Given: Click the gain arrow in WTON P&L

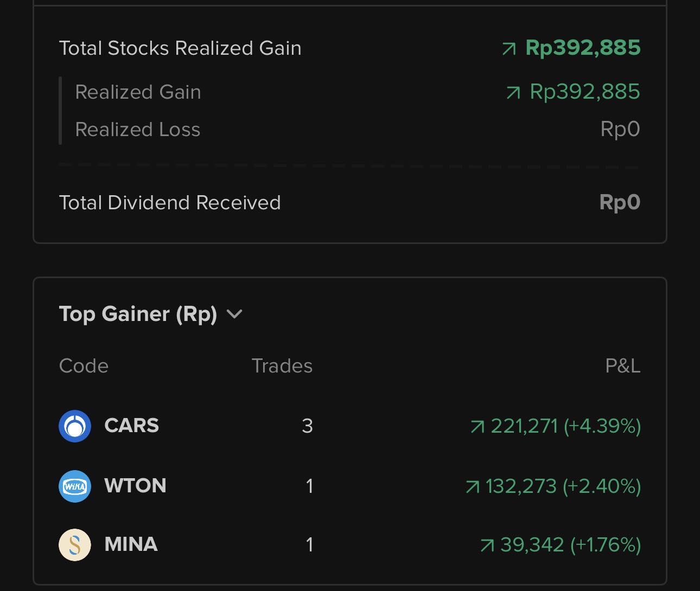Looking at the screenshot, I should pos(473,487).
